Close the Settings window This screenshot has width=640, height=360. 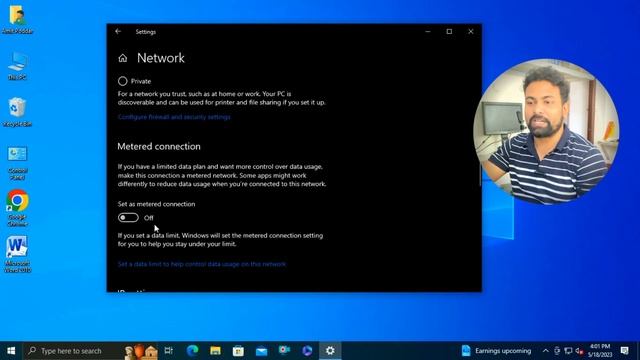click(x=471, y=31)
